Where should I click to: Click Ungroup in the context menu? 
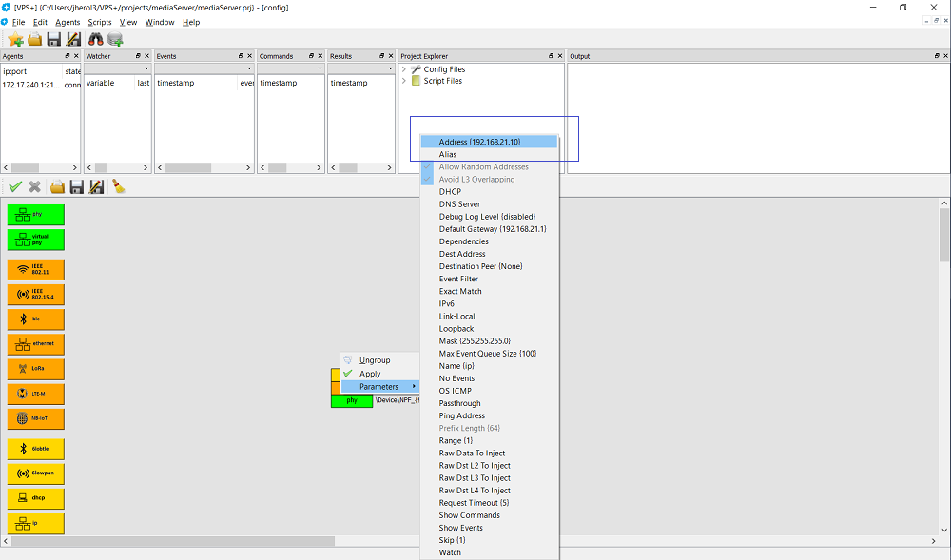tap(375, 360)
